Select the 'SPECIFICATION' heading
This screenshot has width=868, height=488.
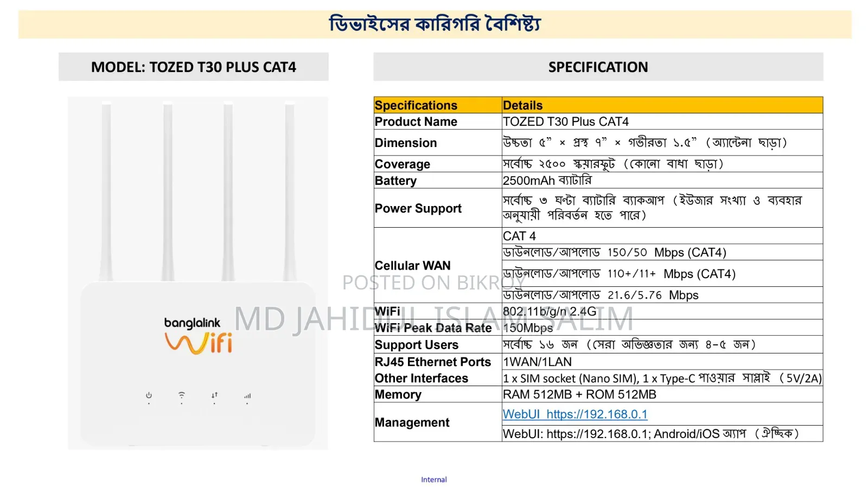click(x=598, y=67)
